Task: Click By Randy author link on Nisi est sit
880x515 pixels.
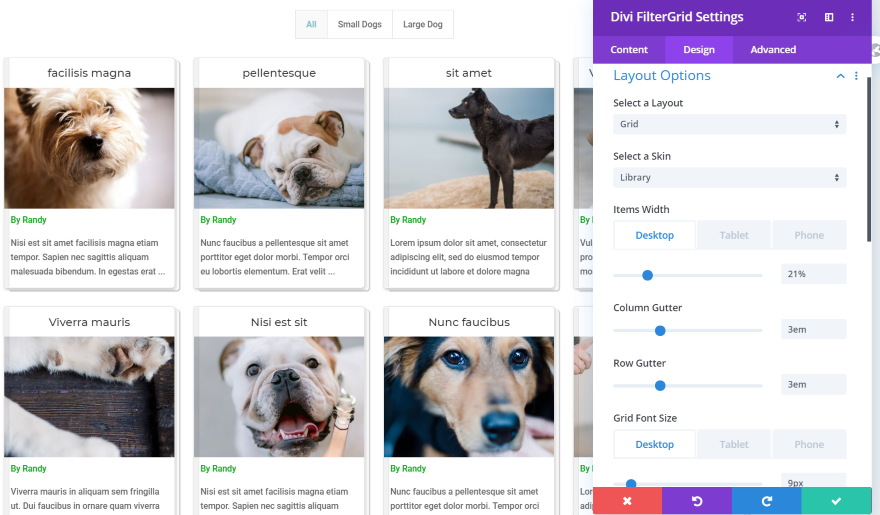Action: click(218, 468)
